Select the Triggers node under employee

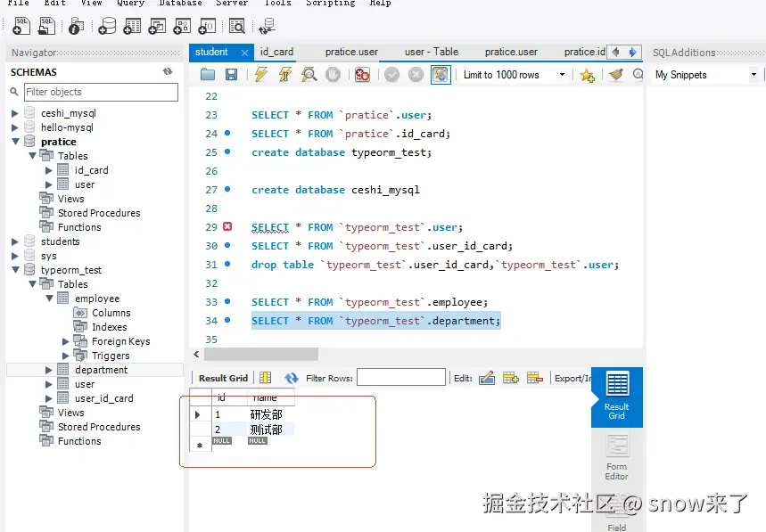click(x=111, y=356)
